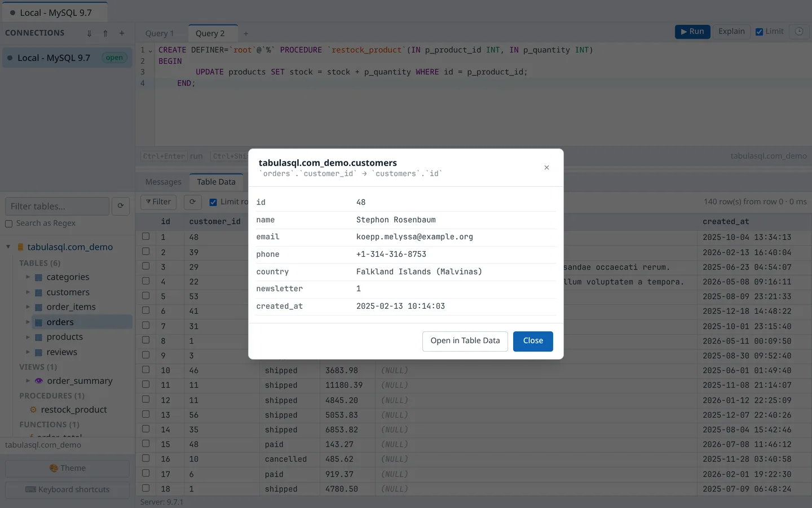Select the checkbox for row id 10
This screenshot has width=812, height=508.
(145, 370)
